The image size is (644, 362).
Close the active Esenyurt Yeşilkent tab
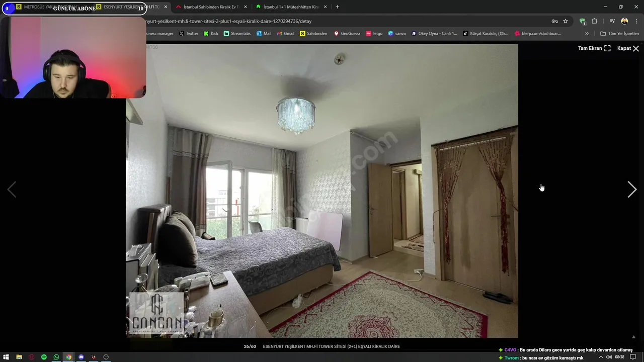166,7
